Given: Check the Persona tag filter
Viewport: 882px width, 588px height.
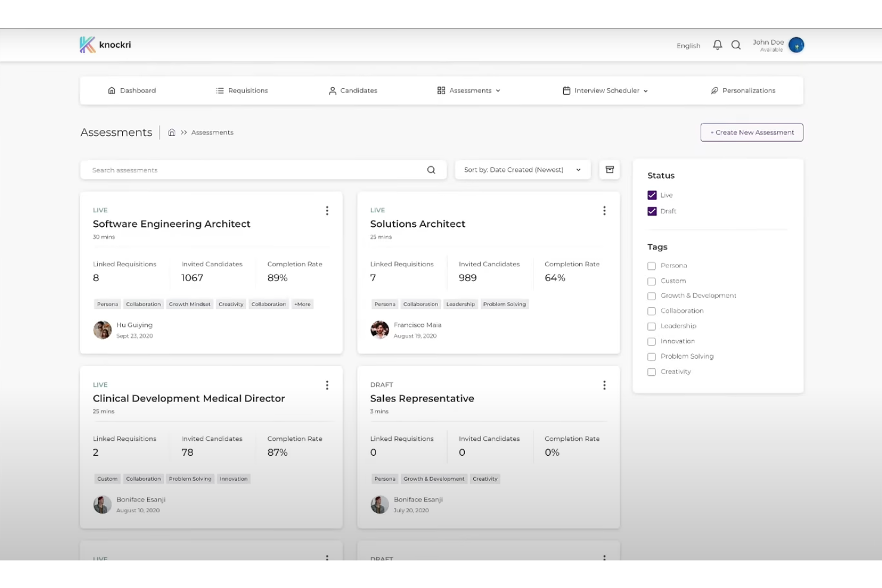Looking at the screenshot, I should click(x=651, y=266).
